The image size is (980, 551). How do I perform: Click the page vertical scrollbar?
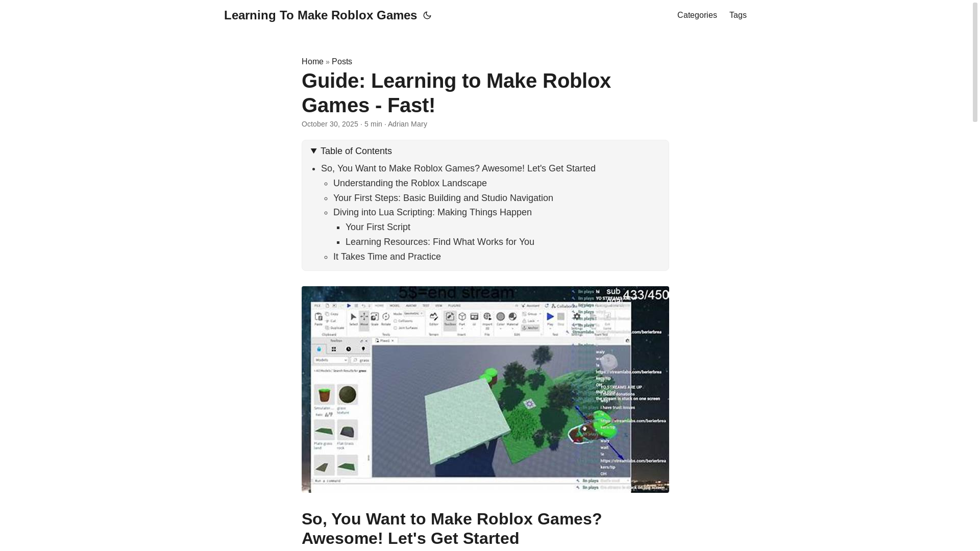point(975,61)
